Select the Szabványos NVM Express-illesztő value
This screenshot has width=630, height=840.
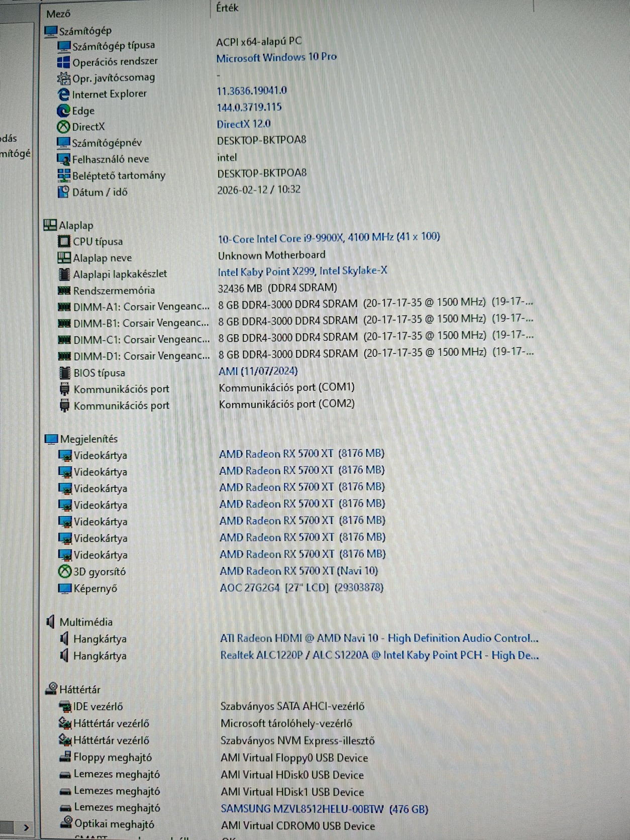[298, 741]
